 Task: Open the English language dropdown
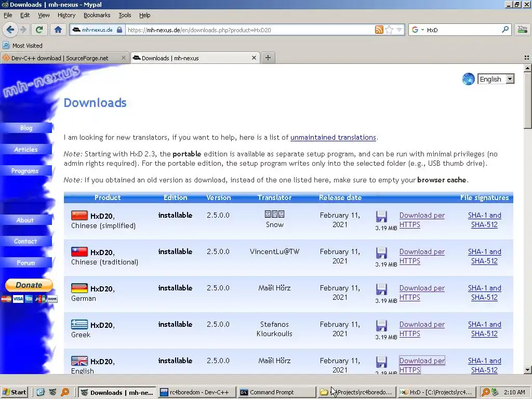(x=496, y=79)
